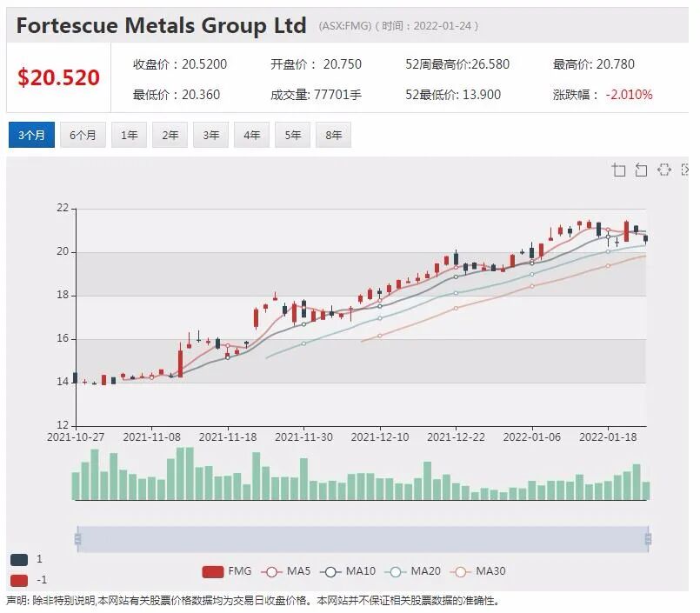This screenshot has height=613, width=700.
Task: Click the $20.520 current price
Action: [x=58, y=77]
